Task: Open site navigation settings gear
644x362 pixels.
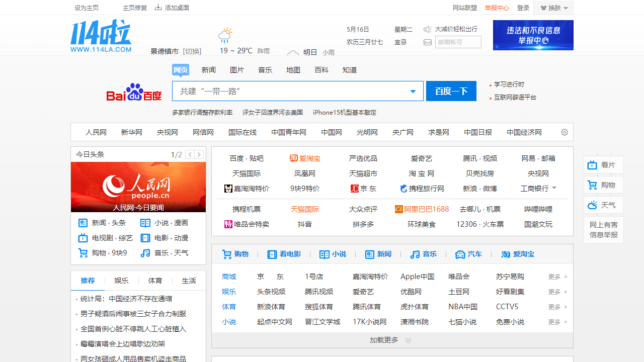Action: click(x=565, y=132)
